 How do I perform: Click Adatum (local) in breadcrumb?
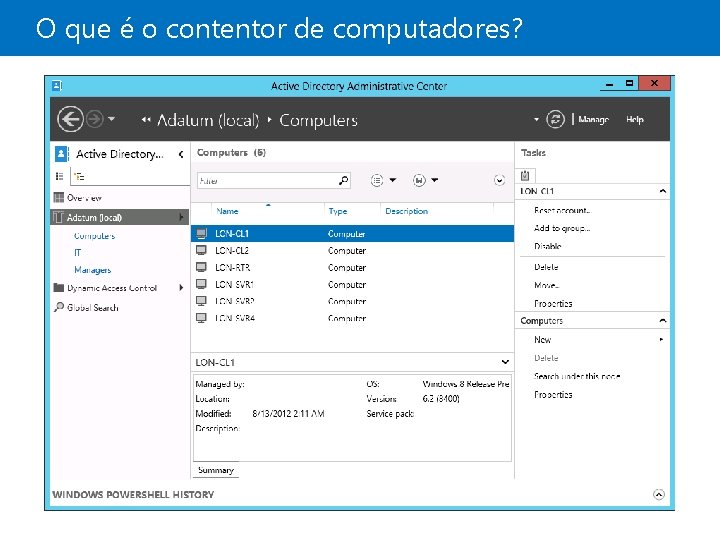point(208,120)
